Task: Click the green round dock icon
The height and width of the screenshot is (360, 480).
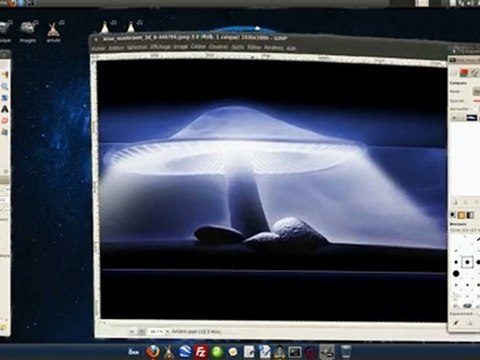Action: click(x=217, y=351)
